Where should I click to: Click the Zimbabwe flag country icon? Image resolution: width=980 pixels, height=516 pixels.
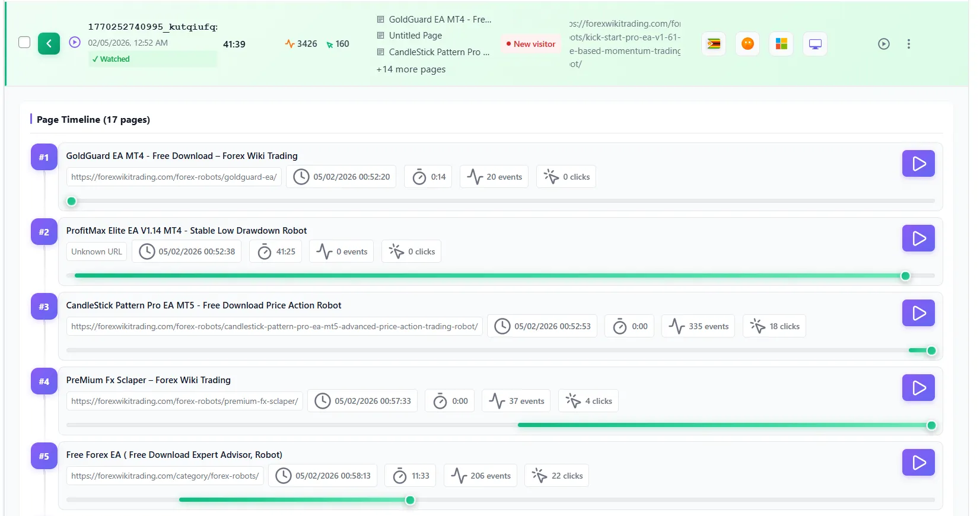[714, 44]
